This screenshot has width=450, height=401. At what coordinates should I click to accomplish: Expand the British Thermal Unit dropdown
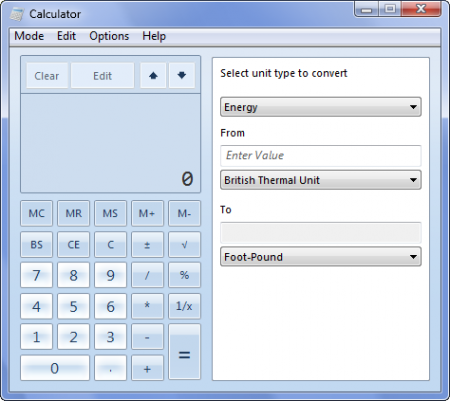click(321, 180)
